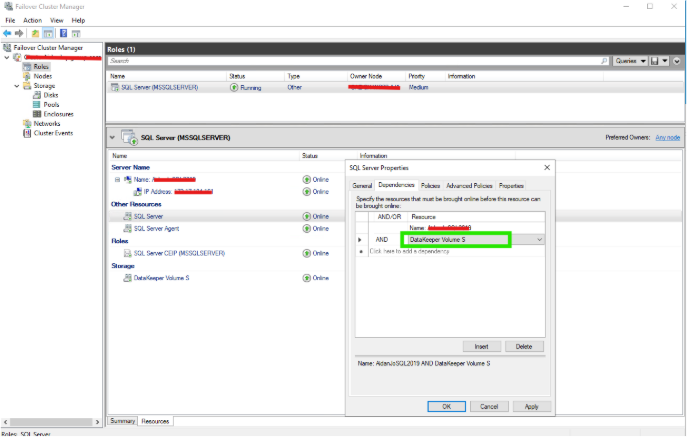Switch to the Policies tab
Image resolution: width=687 pixels, height=440 pixels.
(430, 186)
